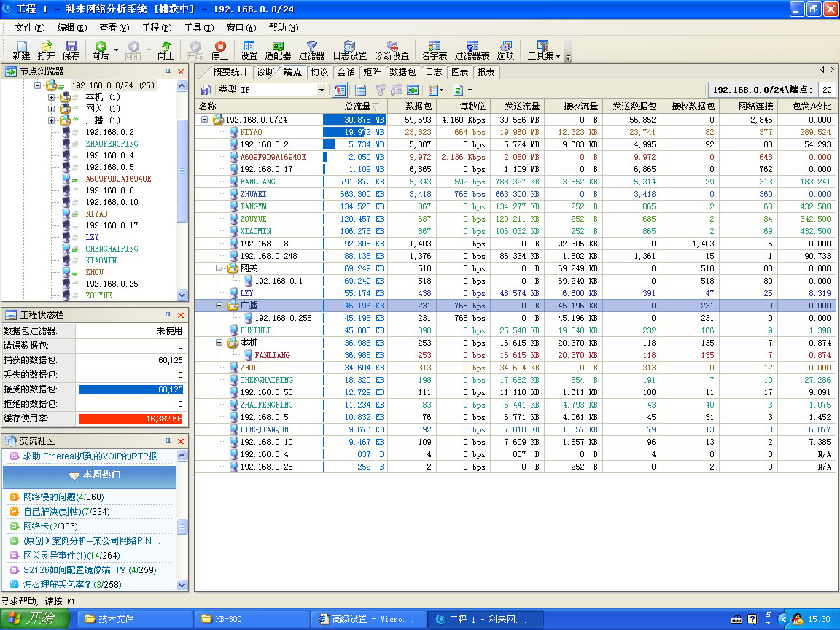Screen dimensions: 840x630
Task: Expand the 本机 node in node browser
Action: [52, 97]
